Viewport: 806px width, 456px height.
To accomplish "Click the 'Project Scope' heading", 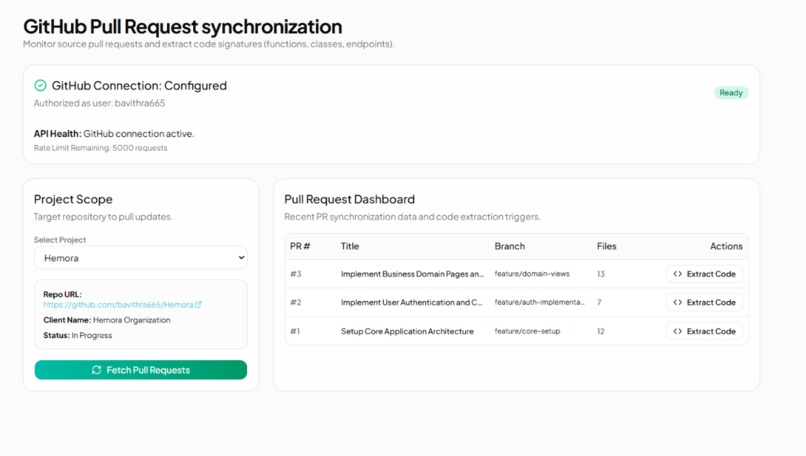I will pos(73,199).
